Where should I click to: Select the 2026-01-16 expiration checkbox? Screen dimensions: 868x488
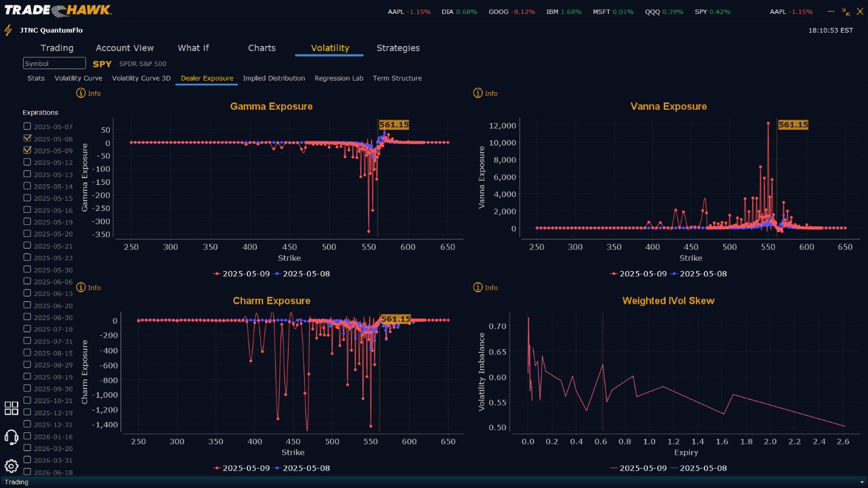(27, 436)
